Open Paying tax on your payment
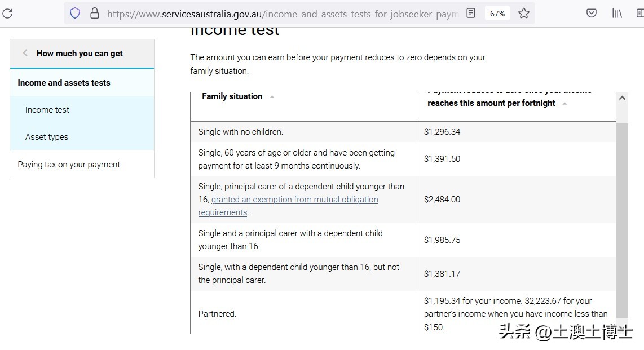Viewport: 644px width, 350px height. [69, 165]
